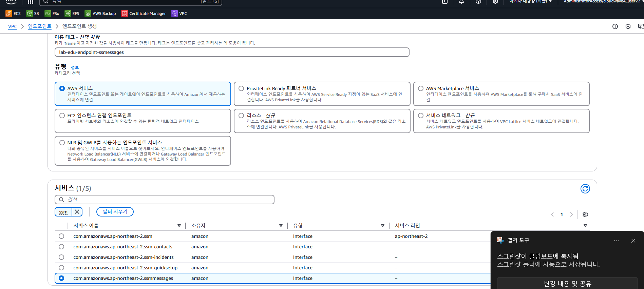Go to VPC breadcrumb link

(13, 26)
